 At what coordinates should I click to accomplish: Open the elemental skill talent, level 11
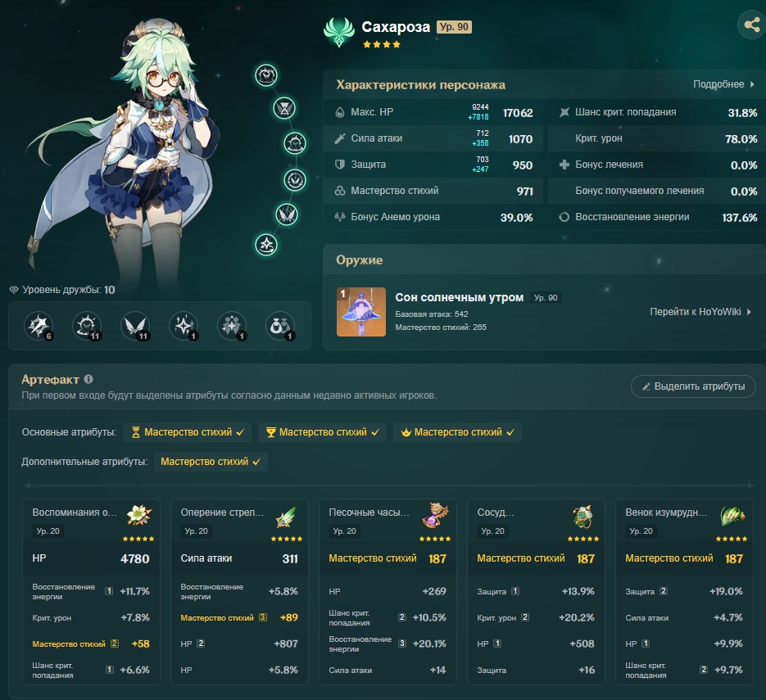[87, 326]
